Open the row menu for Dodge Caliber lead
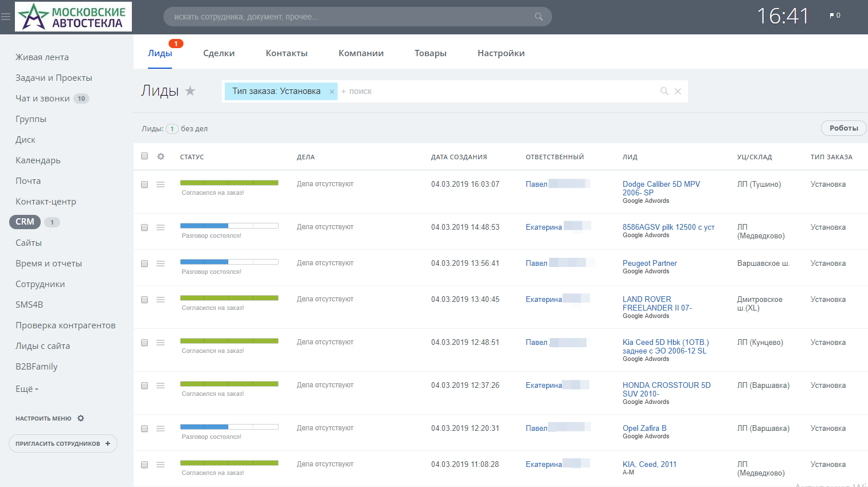This screenshot has width=868, height=487. pos(161,184)
